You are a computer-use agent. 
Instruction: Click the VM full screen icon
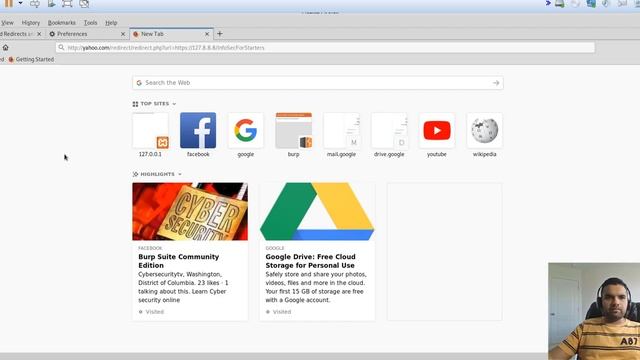pyautogui.click(x=67, y=4)
